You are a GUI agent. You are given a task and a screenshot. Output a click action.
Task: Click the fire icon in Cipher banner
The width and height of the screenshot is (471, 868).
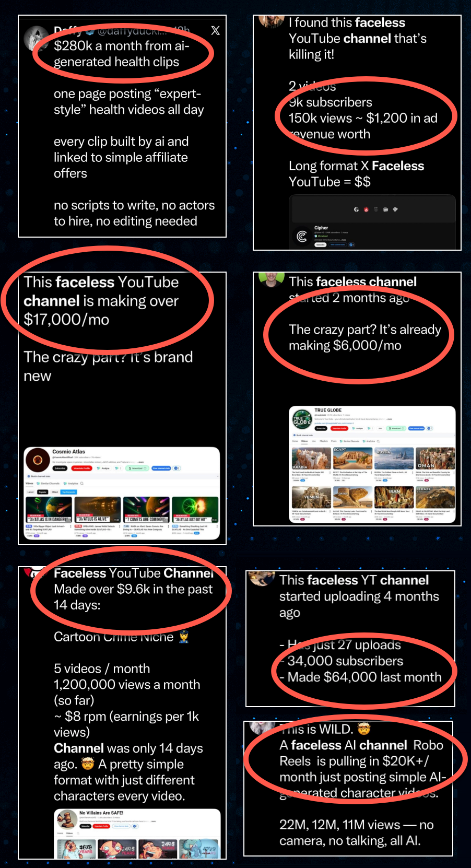[366, 209]
